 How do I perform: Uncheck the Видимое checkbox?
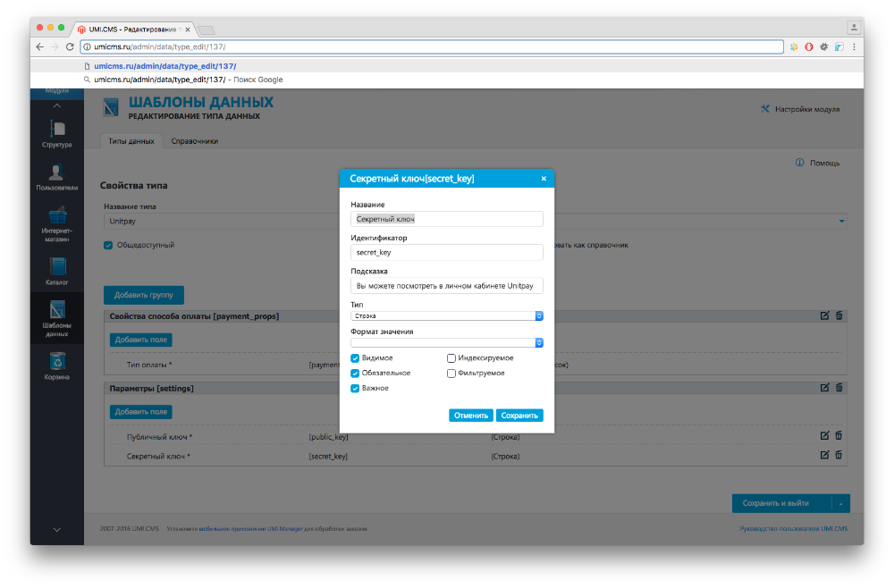(x=356, y=358)
